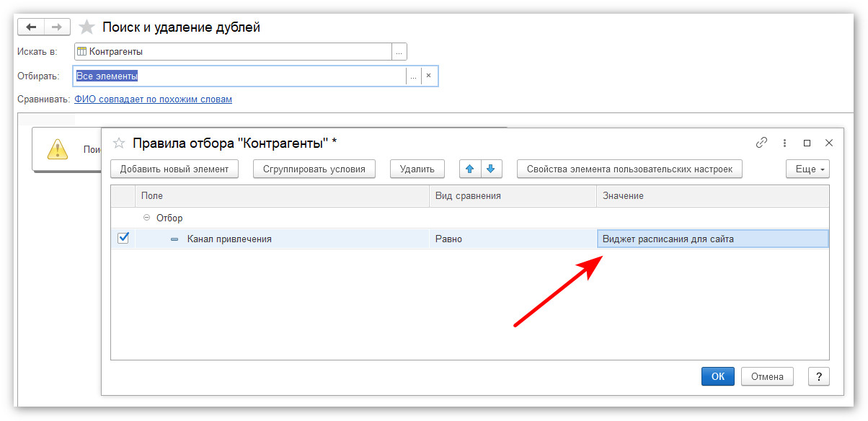This screenshot has width=868, height=421.
Task: Collapse the Отбор group
Action: 146,218
